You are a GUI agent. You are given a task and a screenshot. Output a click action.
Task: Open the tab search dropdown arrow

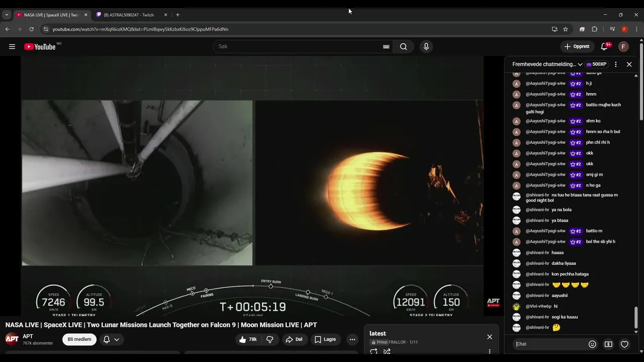click(7, 15)
